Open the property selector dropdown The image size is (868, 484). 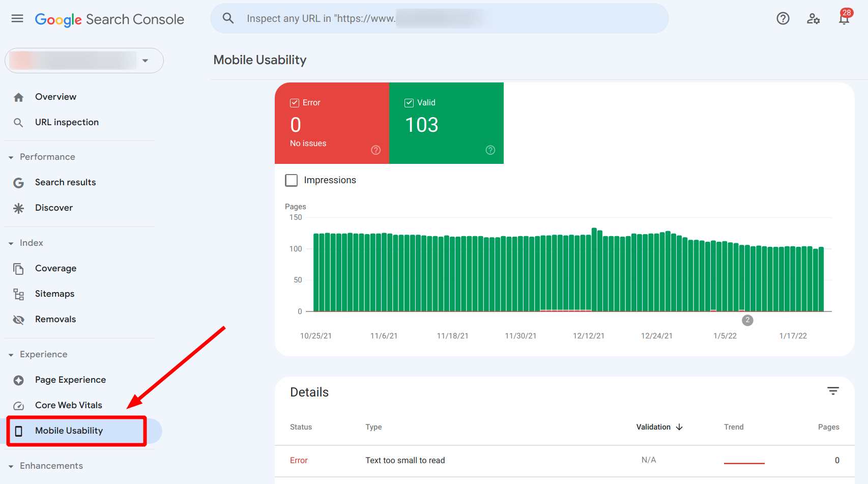[146, 61]
